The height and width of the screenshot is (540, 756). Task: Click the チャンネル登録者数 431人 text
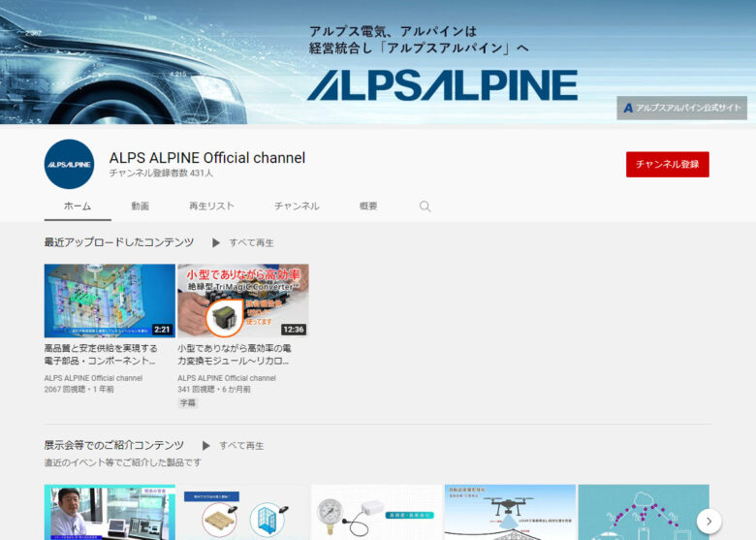tap(161, 174)
